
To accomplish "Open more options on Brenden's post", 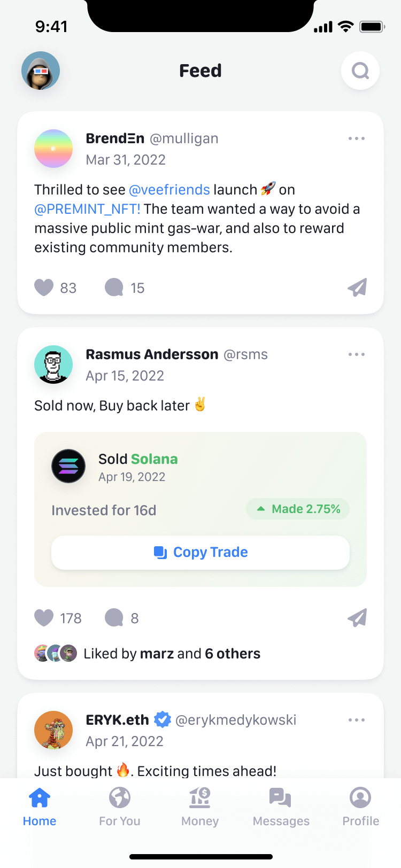I will click(x=357, y=138).
